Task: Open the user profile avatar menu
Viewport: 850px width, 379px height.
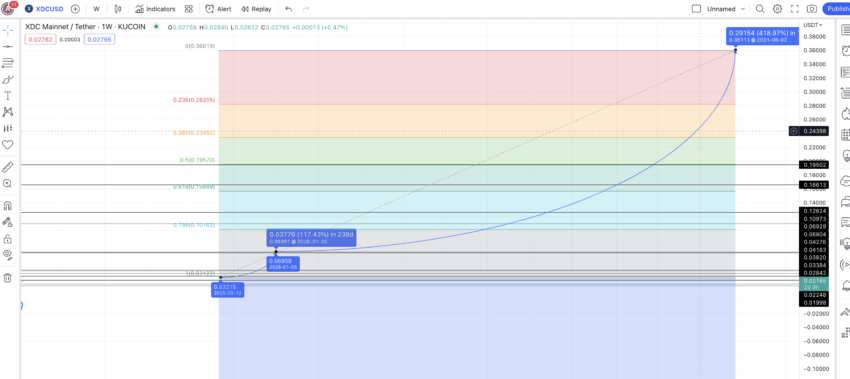Action: [x=9, y=9]
